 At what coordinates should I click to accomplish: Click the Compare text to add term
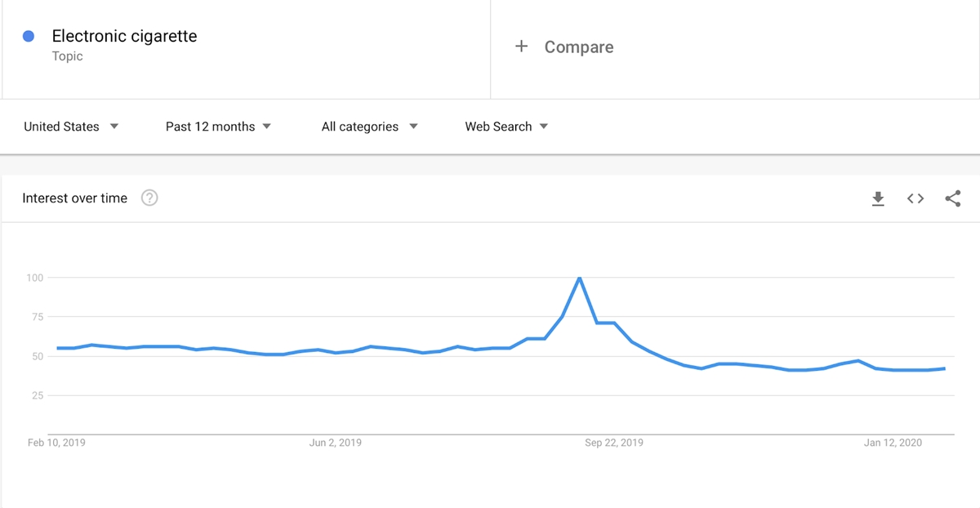pyautogui.click(x=579, y=47)
